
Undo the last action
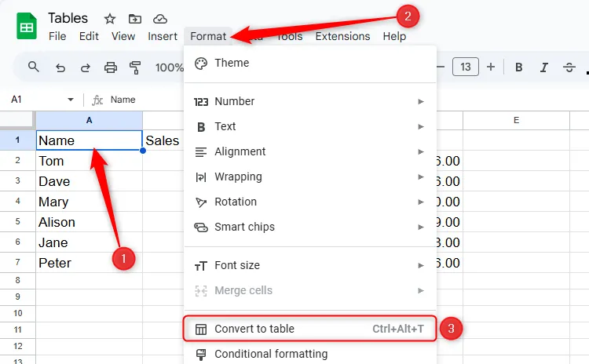click(60, 67)
